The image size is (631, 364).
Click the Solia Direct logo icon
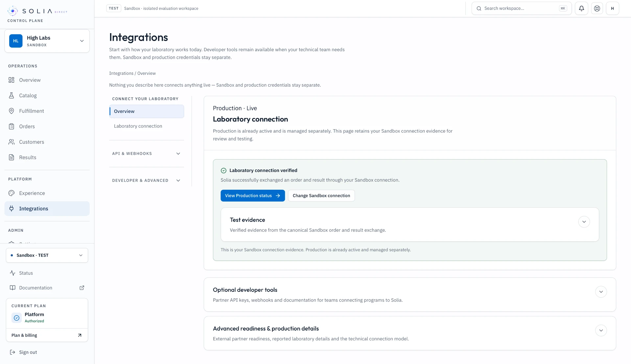pos(12,11)
